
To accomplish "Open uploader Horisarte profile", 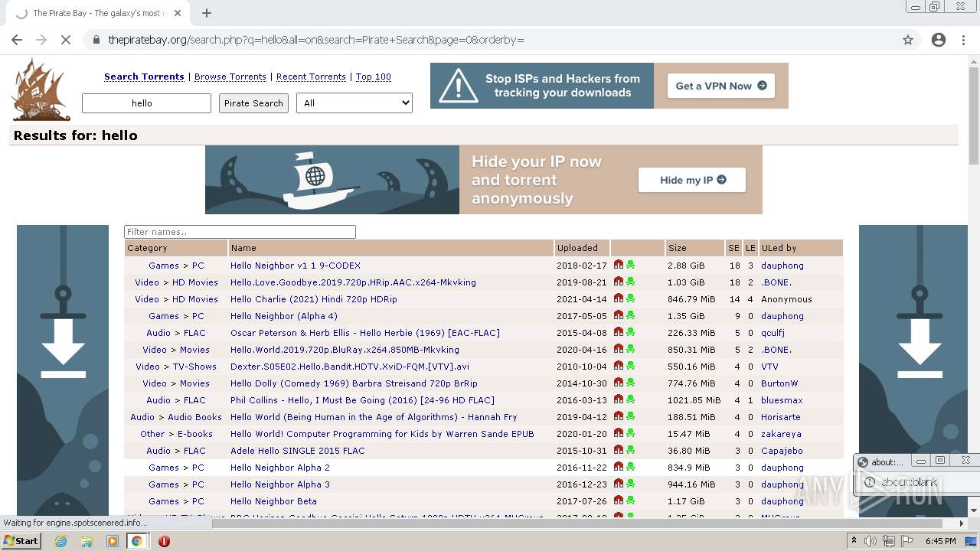I will [x=781, y=417].
